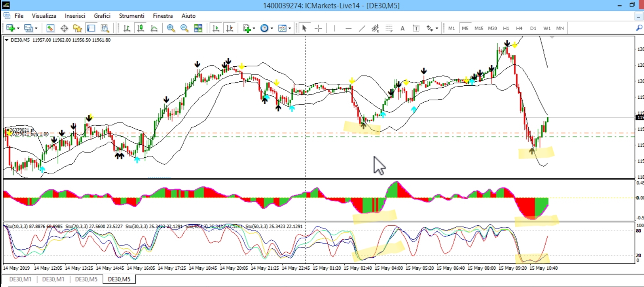This screenshot has width=644, height=287.
Task: Click the active M5 timeframe button
Action: [465, 28]
